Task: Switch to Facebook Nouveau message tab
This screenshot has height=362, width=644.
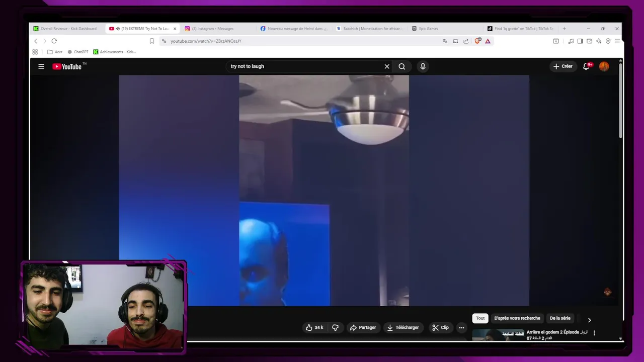Action: point(294,29)
